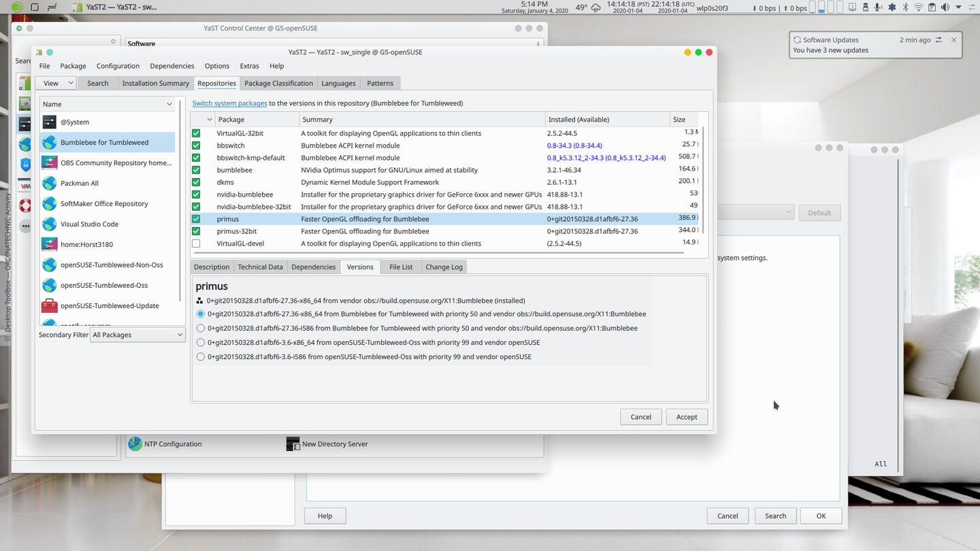980x551 pixels.
Task: Select openSUSE-Tumbleweed-Update repository
Action: coord(108,305)
